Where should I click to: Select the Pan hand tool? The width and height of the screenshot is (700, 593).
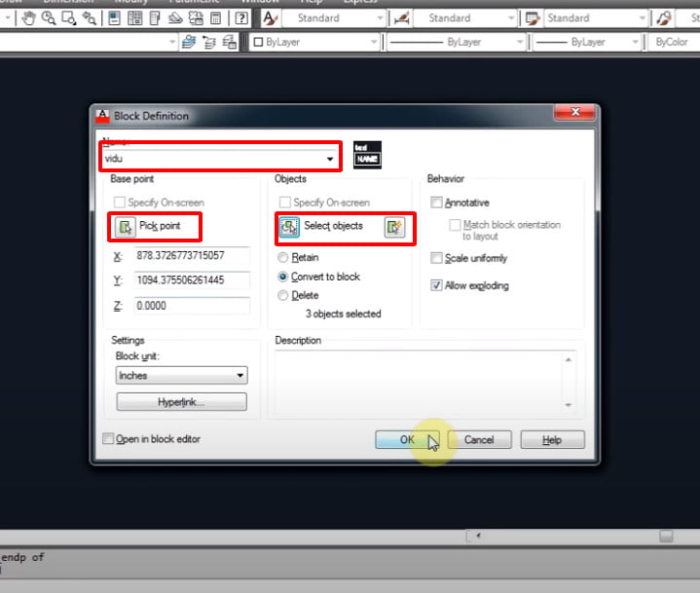coord(28,19)
